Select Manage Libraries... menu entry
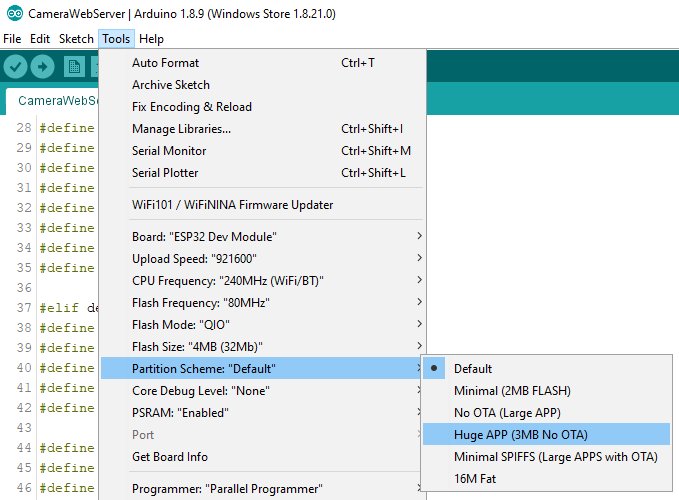 (181, 129)
